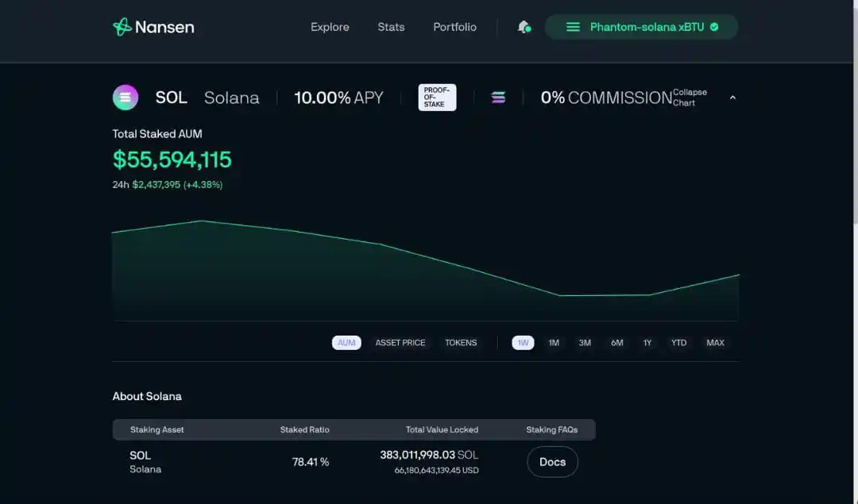
Task: Open the Portfolio menu
Action: [x=454, y=27]
